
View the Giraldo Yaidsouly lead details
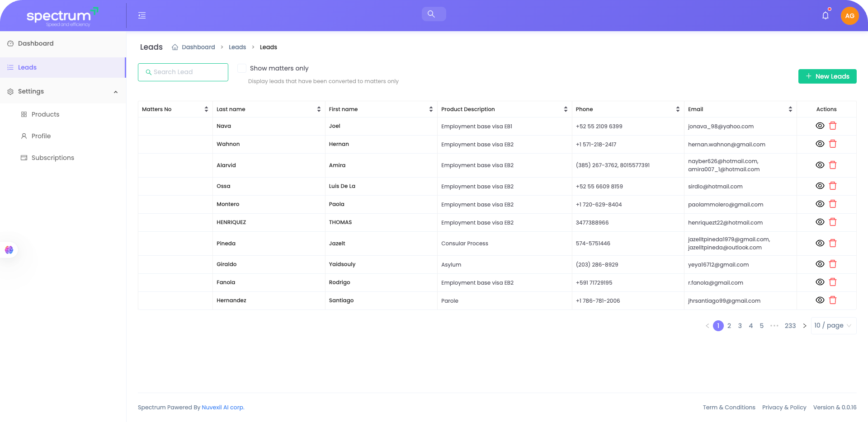coord(820,264)
